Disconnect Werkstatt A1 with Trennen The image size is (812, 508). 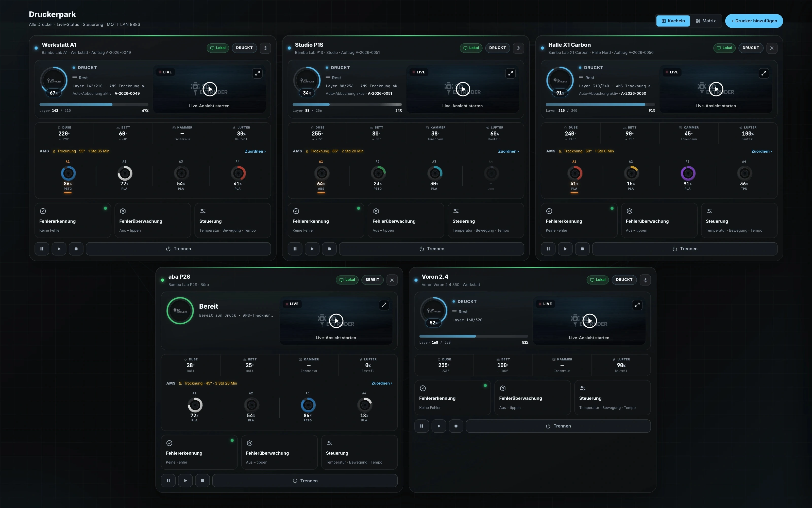pos(178,249)
